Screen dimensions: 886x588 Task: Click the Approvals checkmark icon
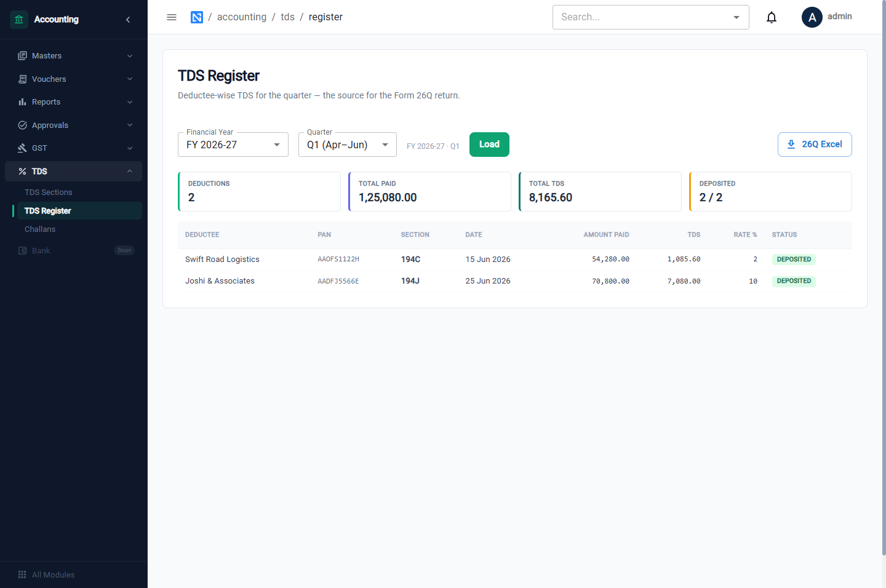click(x=22, y=125)
